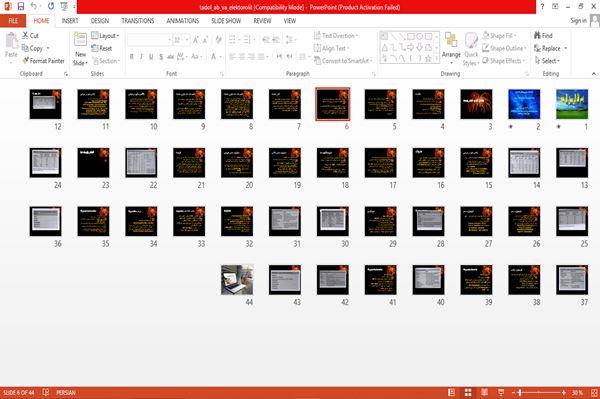This screenshot has height=399, width=600.
Task: Start slideshow from the Quick Access Toolbar icon
Action: (64, 6)
